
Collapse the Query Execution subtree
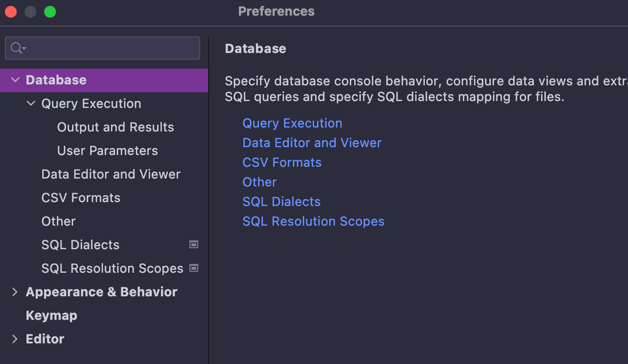31,104
